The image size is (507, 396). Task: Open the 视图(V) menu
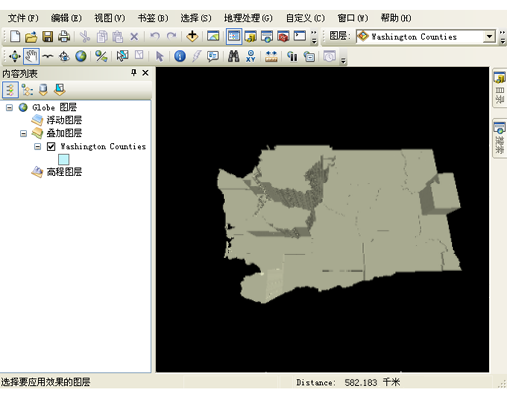(110, 18)
